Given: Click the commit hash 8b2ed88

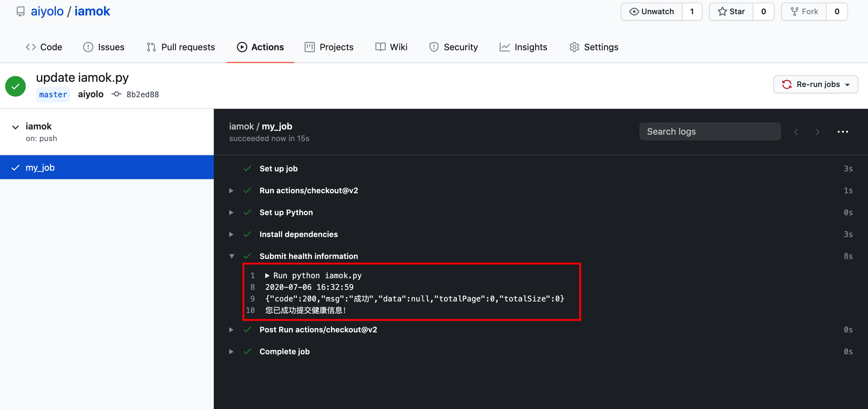Looking at the screenshot, I should (143, 95).
